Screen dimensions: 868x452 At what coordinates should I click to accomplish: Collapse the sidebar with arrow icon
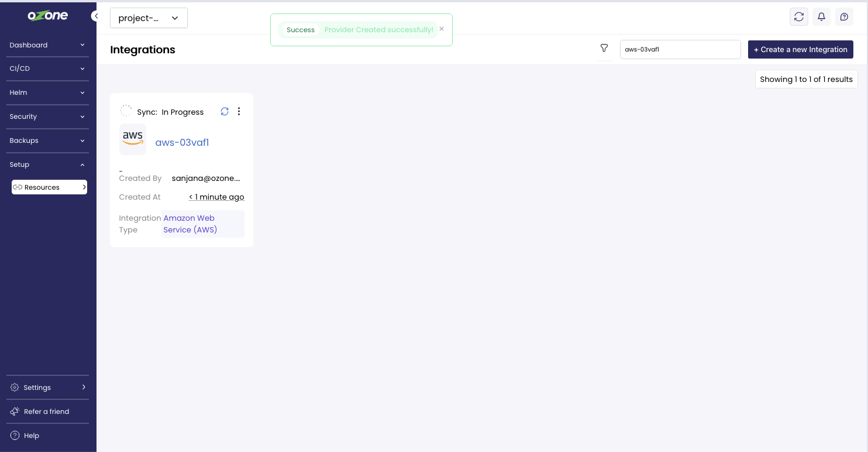pos(95,16)
